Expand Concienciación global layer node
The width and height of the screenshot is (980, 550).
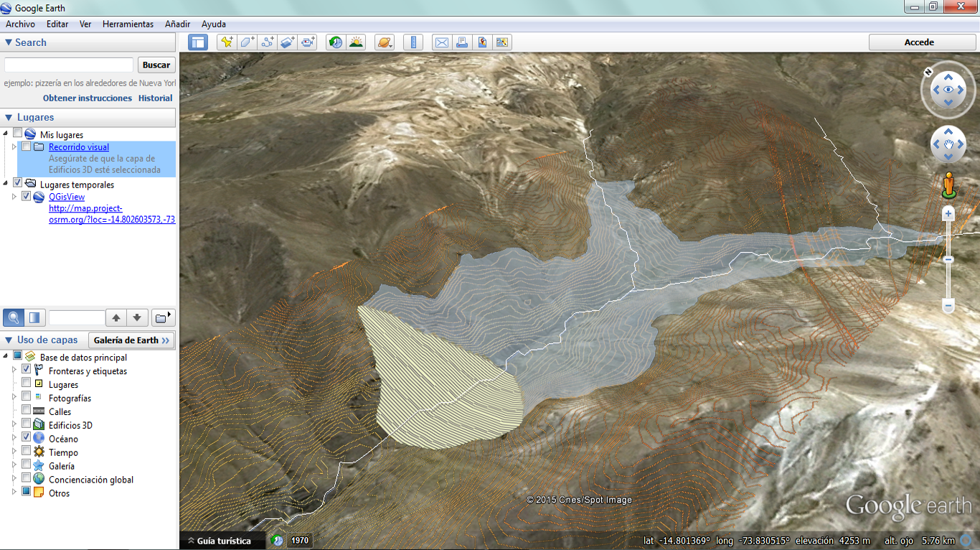[x=14, y=479]
